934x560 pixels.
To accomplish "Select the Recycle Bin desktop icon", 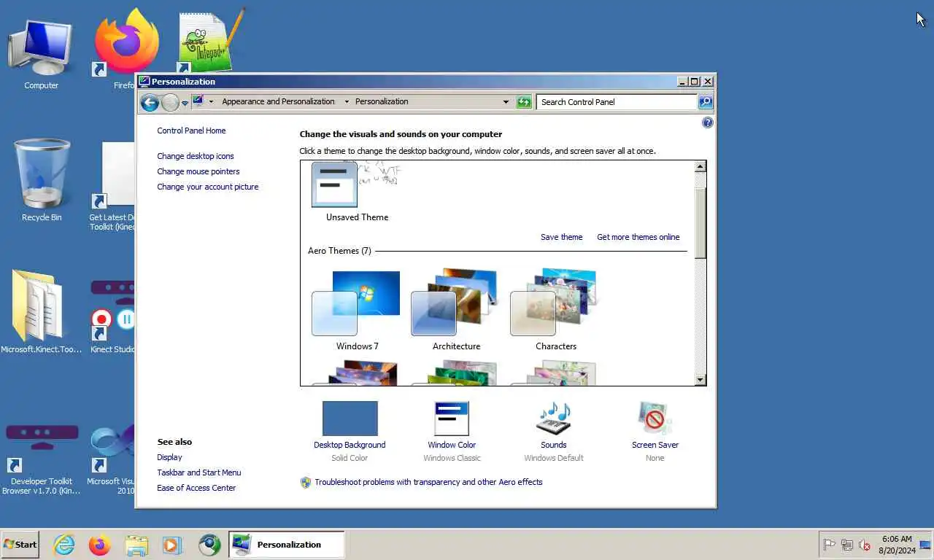I will pyautogui.click(x=42, y=181).
